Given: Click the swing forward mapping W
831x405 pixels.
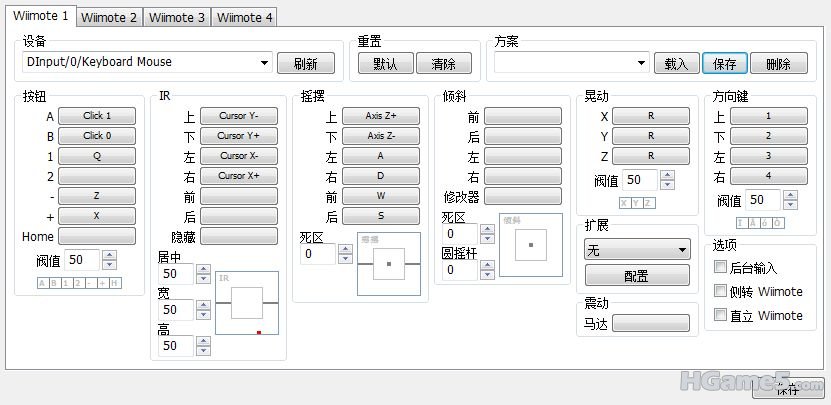Looking at the screenshot, I should 381,196.
